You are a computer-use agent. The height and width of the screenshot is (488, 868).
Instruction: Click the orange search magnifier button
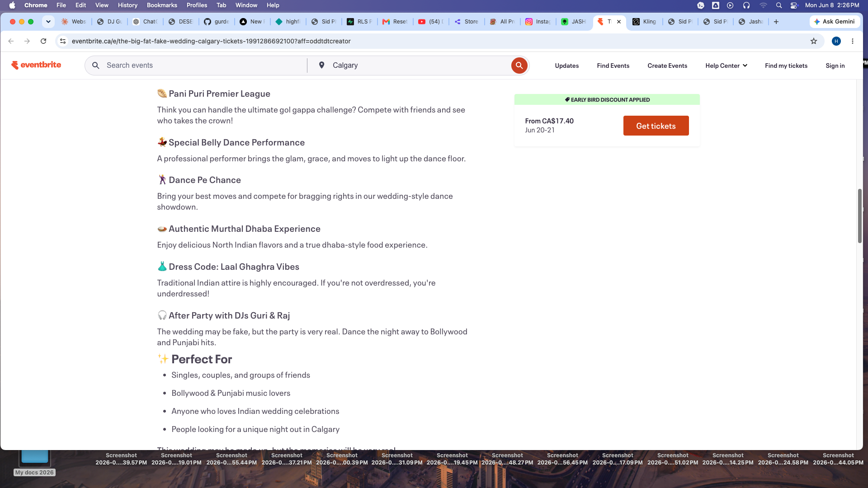pos(519,66)
